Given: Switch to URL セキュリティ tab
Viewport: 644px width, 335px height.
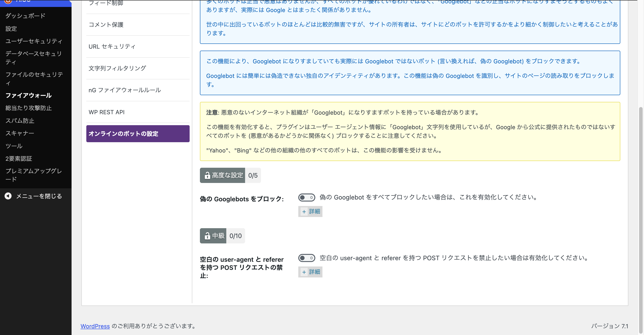Looking at the screenshot, I should pos(138,47).
